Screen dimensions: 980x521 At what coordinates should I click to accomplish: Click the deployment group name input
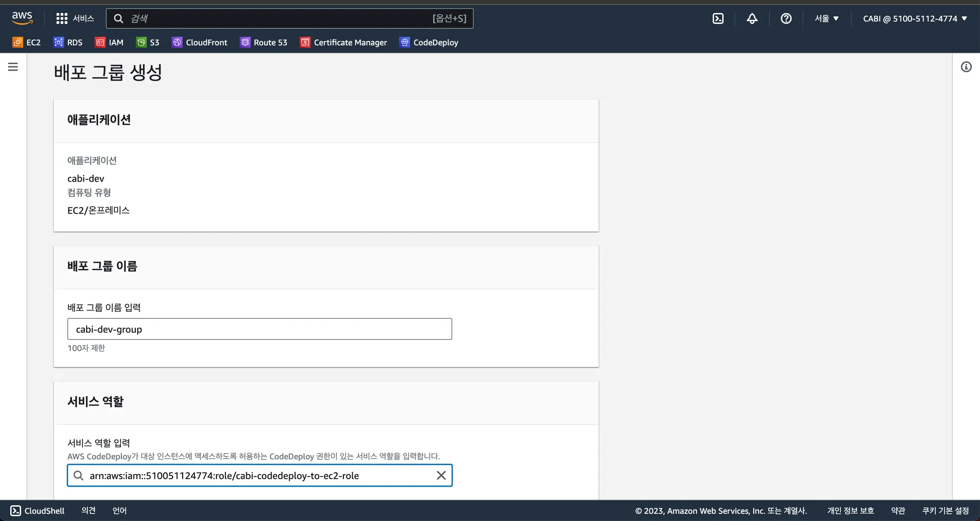tap(259, 329)
